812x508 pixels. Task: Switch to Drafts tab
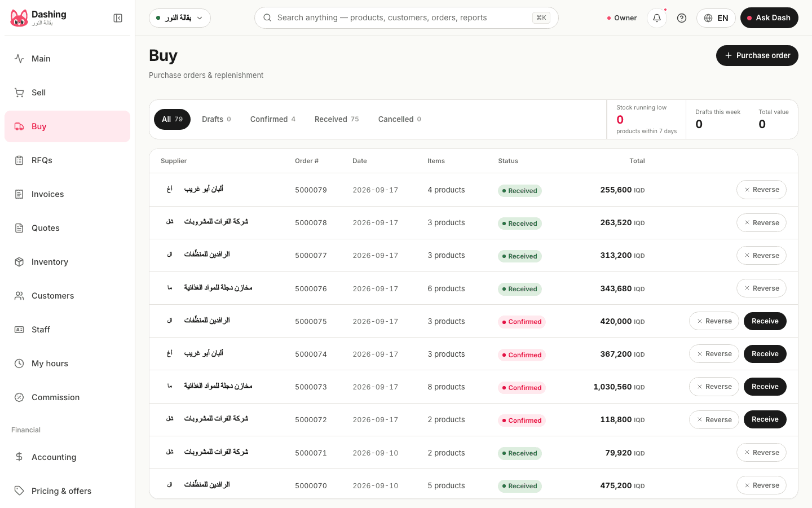[x=217, y=119]
